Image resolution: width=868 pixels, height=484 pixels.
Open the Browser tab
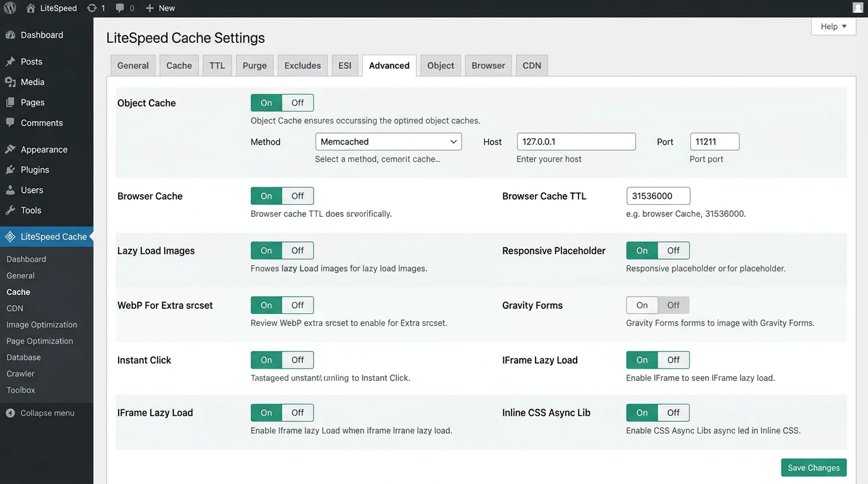tap(488, 66)
